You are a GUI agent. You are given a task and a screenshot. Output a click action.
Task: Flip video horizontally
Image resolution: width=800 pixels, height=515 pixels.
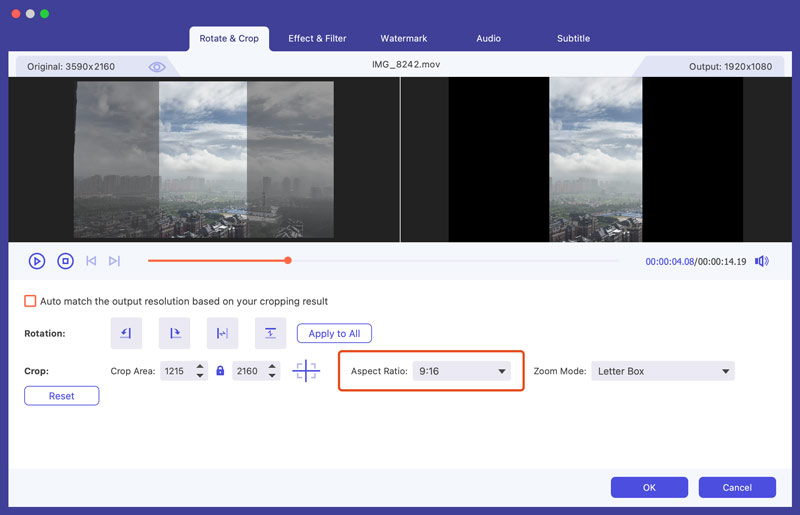(x=222, y=333)
